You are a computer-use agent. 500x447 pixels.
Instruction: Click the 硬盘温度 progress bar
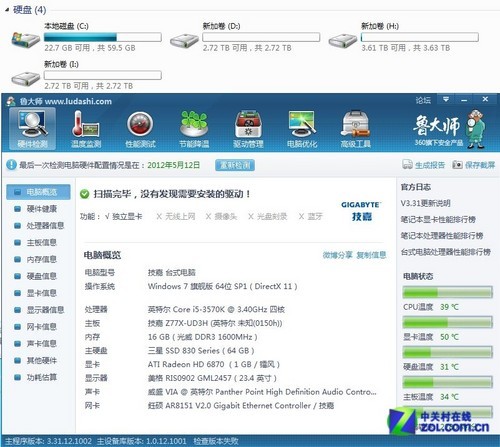448,352
